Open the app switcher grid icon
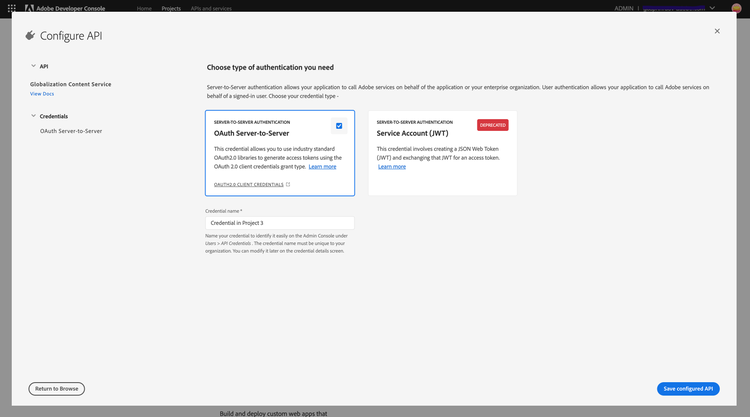This screenshot has width=750, height=417. (x=11, y=8)
